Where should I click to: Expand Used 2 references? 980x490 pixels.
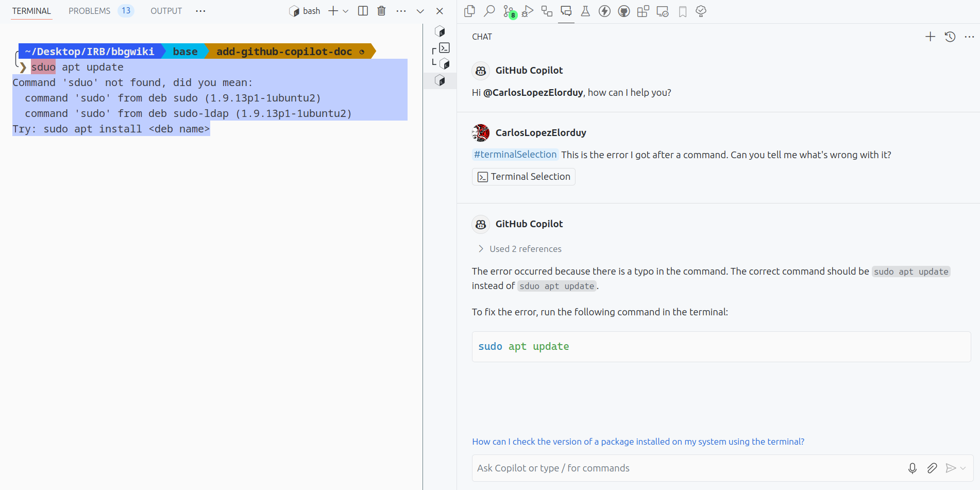519,249
